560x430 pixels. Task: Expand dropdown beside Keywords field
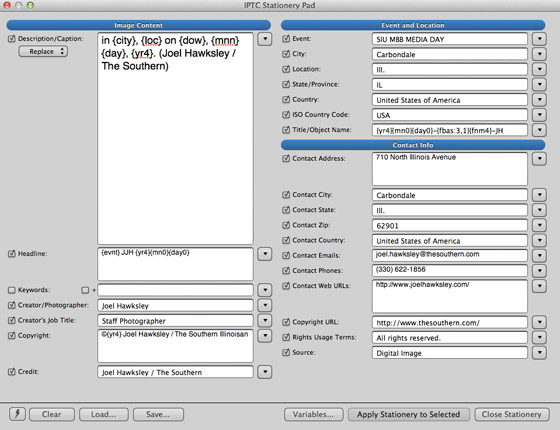point(265,290)
